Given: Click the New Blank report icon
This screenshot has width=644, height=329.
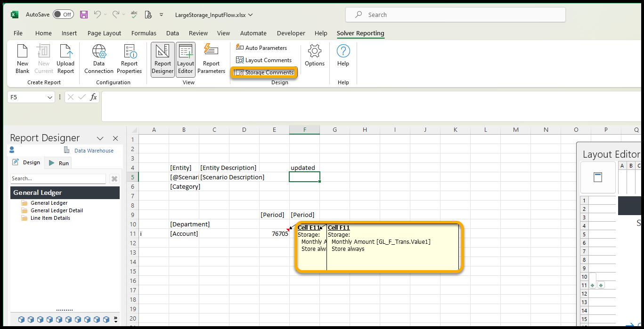Looking at the screenshot, I should (x=22, y=59).
